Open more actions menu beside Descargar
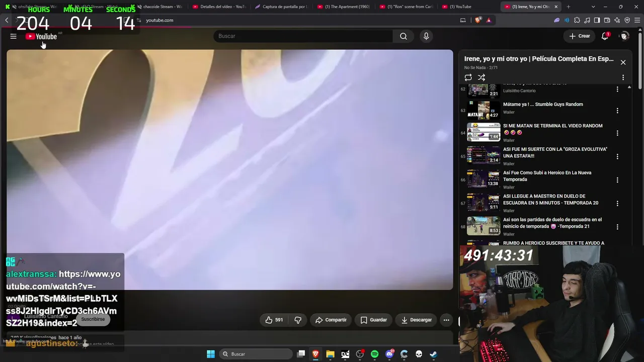644x362 pixels. (x=446, y=320)
